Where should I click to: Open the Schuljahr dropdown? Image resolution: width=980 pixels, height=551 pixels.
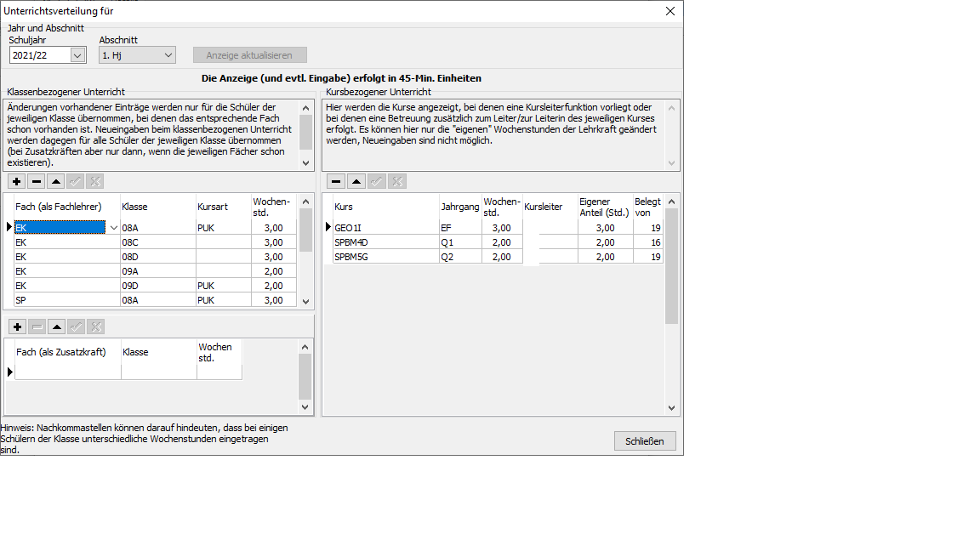pos(77,55)
